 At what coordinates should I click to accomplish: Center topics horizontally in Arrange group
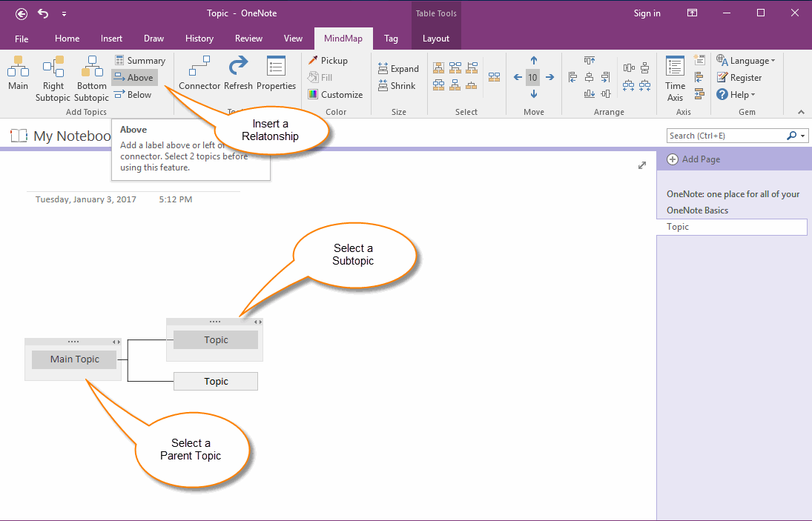pyautogui.click(x=590, y=78)
